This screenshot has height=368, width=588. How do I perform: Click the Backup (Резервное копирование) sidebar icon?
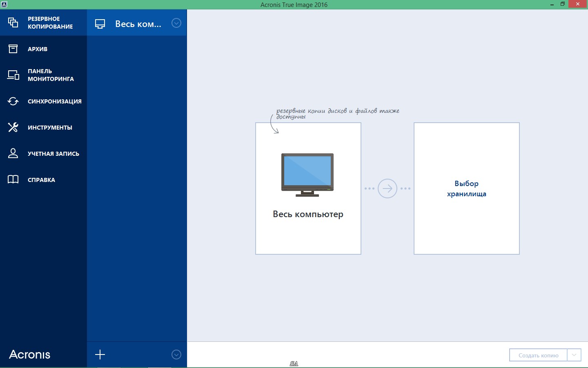tap(13, 22)
